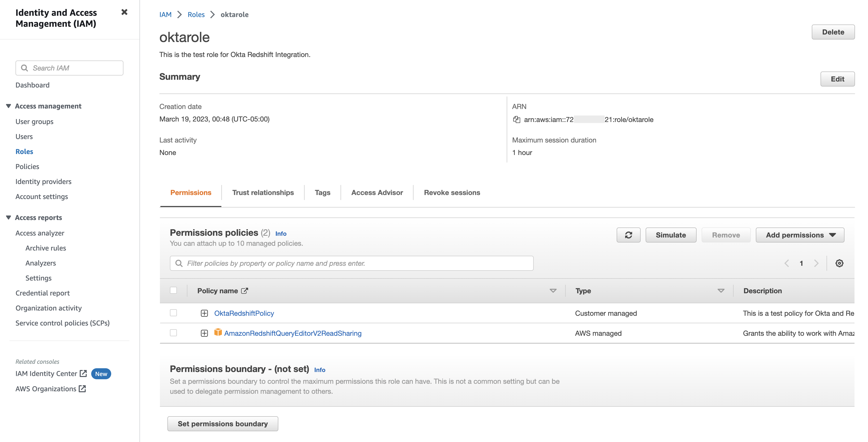The width and height of the screenshot is (868, 442).
Task: Click the IAM Identity Center external link icon
Action: tap(83, 373)
